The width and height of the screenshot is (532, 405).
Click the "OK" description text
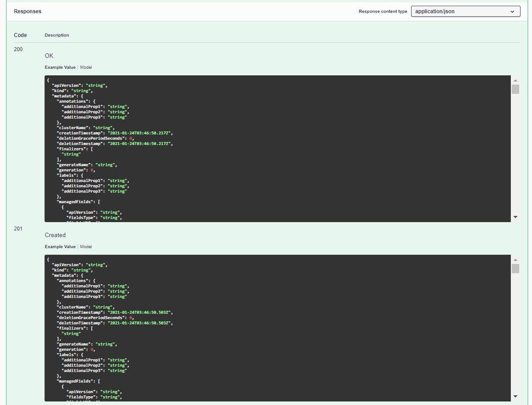(x=49, y=56)
